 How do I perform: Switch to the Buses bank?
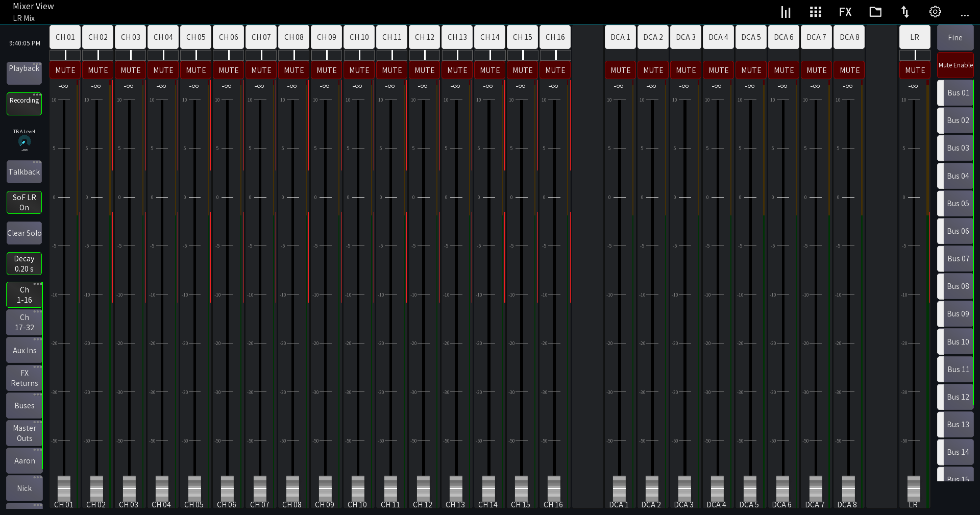23,405
